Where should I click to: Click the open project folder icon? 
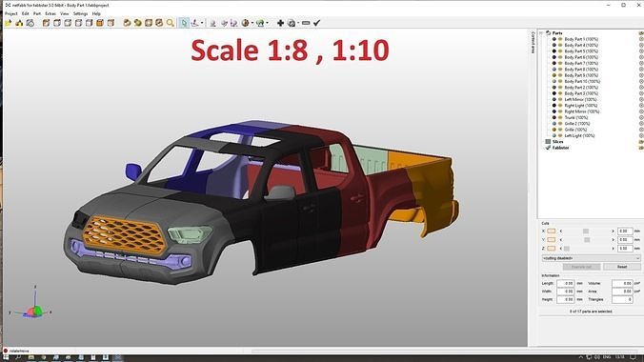(9, 23)
